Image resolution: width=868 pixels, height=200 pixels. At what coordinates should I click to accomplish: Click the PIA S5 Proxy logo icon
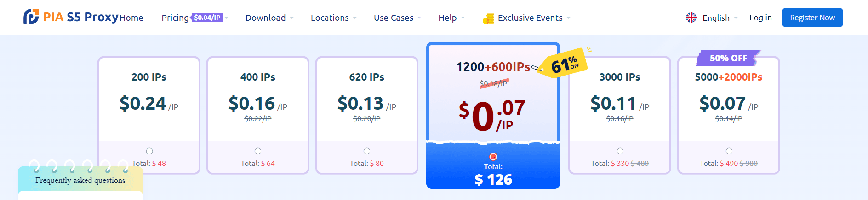tap(31, 17)
